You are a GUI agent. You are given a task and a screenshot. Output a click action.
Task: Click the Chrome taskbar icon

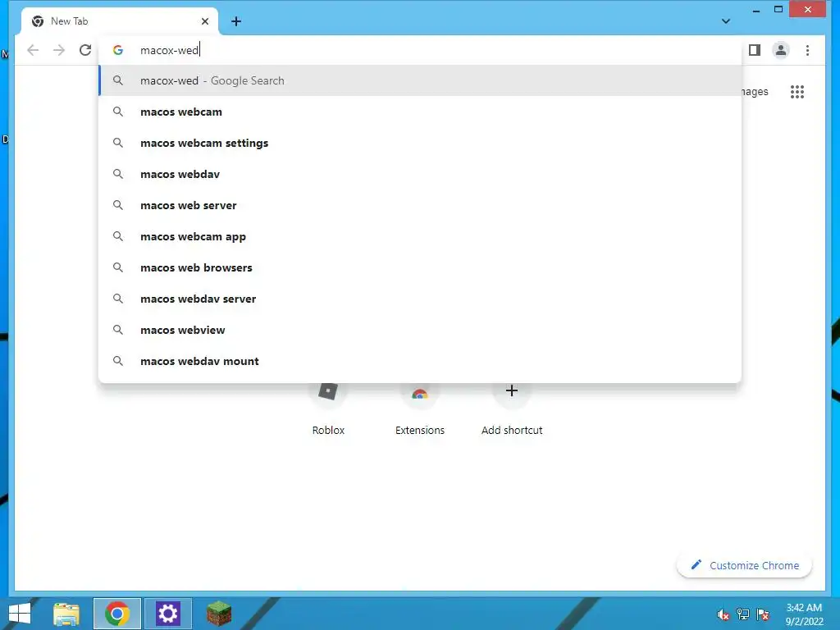117,614
